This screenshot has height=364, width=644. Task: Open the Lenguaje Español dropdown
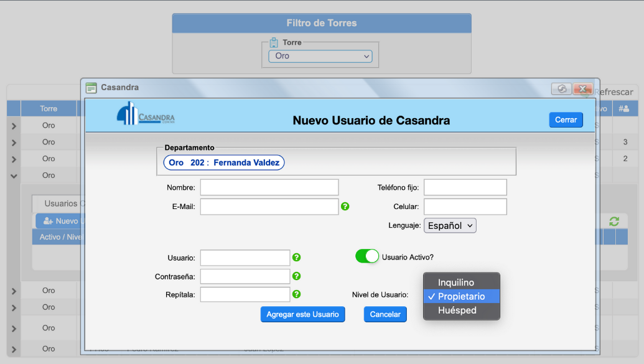point(450,225)
